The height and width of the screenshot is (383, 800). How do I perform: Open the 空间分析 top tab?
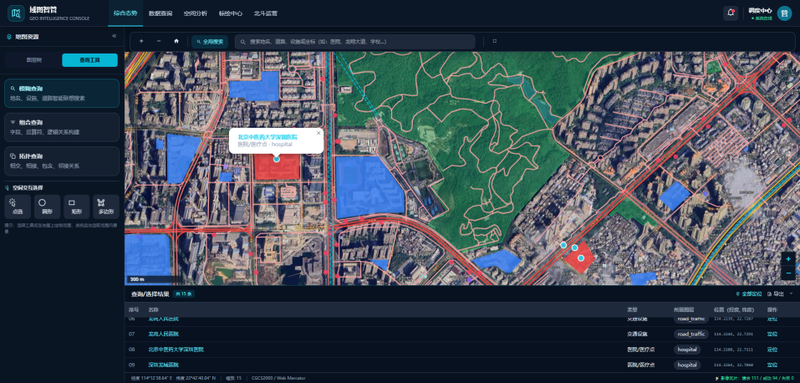[x=195, y=14]
